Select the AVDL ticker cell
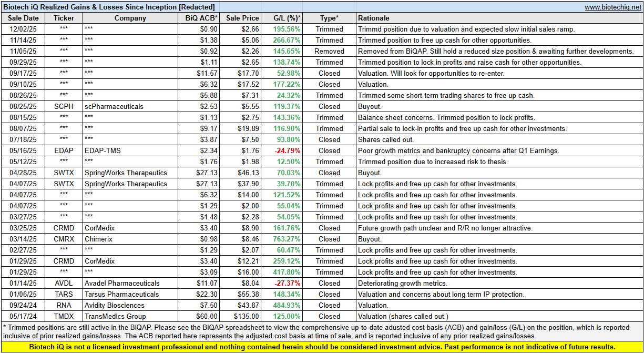 click(64, 283)
